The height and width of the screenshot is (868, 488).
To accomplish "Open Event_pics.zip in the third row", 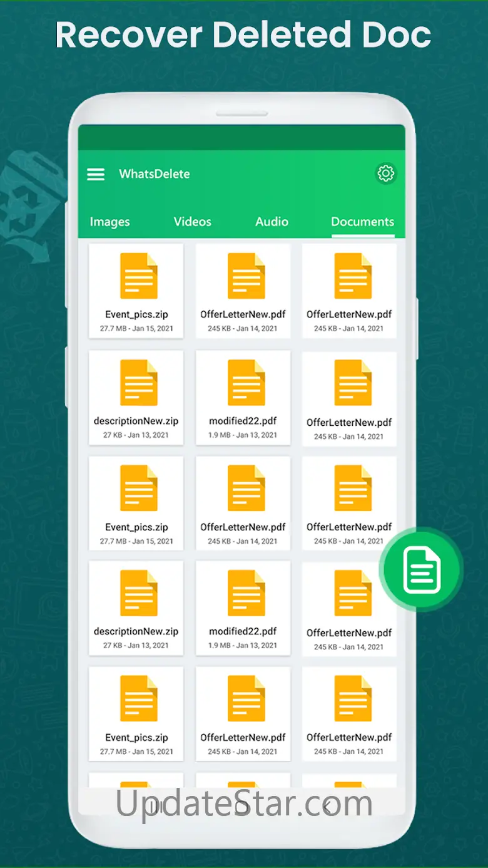I will click(x=136, y=504).
